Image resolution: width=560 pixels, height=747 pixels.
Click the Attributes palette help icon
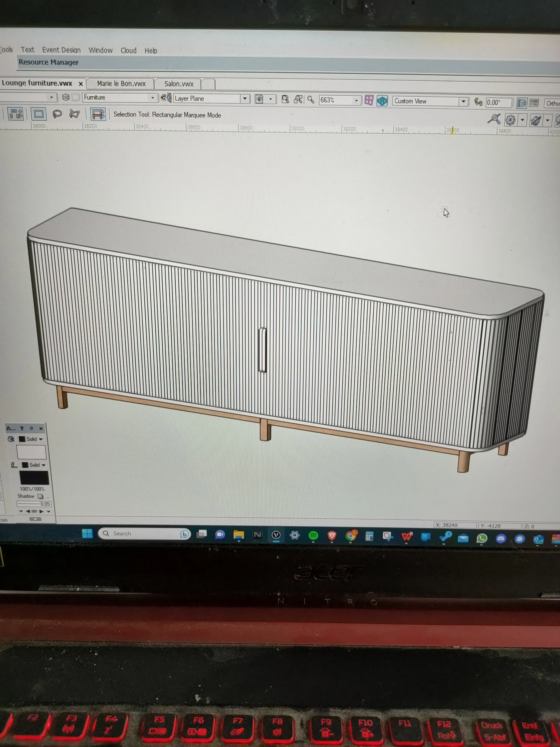point(22,428)
